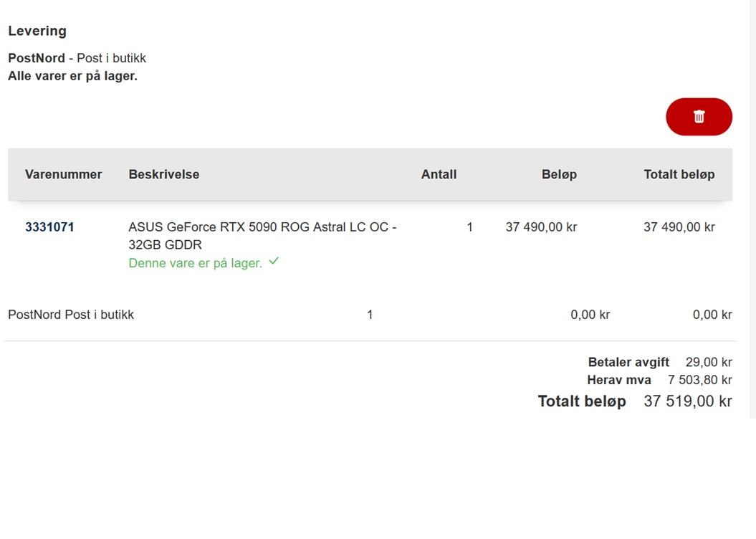
Task: Open product link 3331071
Action: tap(49, 227)
